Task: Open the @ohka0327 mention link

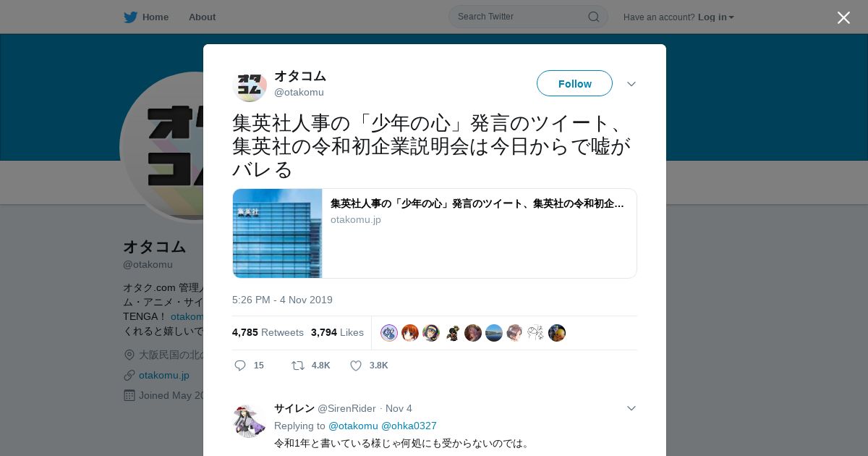Action: [x=409, y=426]
